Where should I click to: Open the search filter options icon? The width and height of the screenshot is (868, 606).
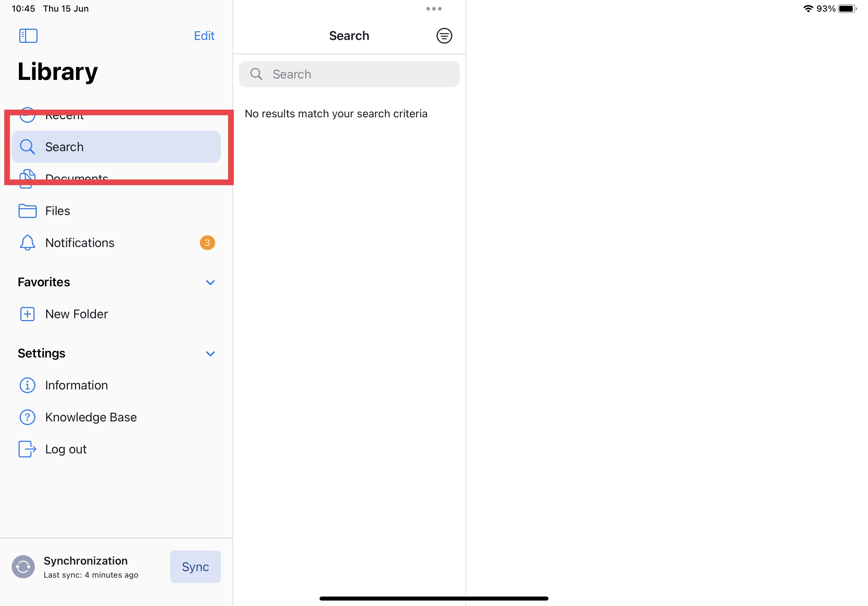(x=444, y=36)
